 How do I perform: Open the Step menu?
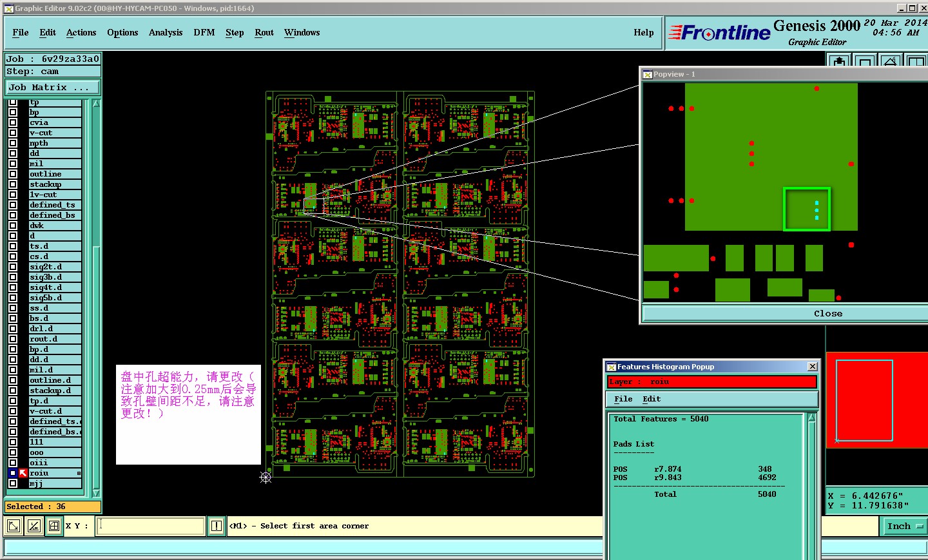tap(235, 33)
